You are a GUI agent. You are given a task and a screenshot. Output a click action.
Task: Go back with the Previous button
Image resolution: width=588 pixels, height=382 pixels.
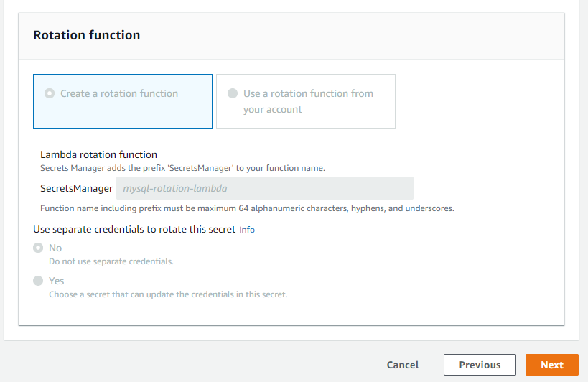[x=480, y=365]
